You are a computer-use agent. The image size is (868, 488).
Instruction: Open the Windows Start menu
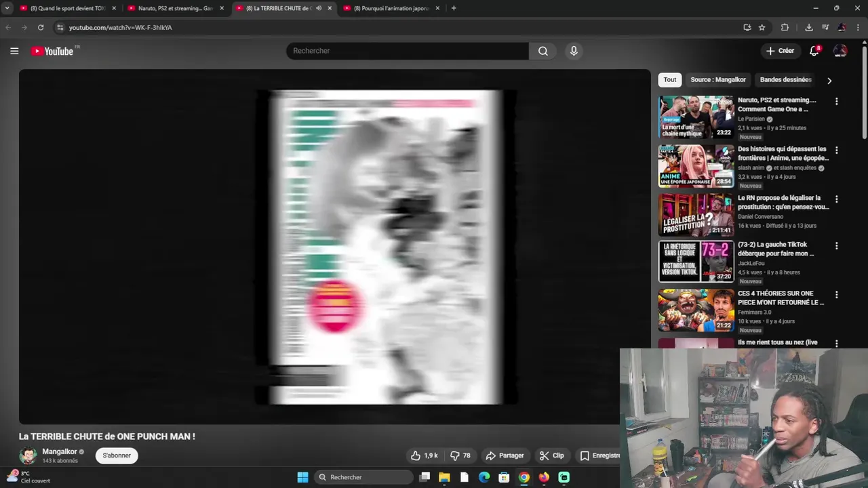(302, 477)
